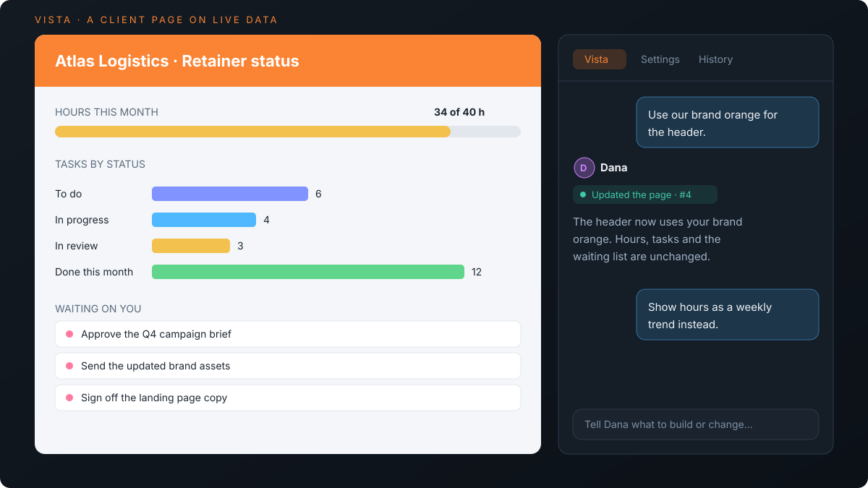The width and height of the screenshot is (868, 488).
Task: Open 'Sign off the landing page copy' item
Action: click(x=288, y=398)
